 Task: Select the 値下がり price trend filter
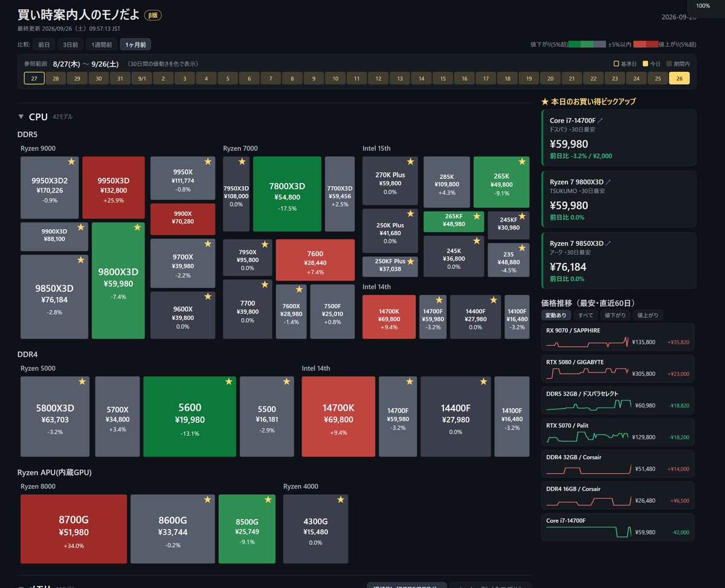pos(614,315)
